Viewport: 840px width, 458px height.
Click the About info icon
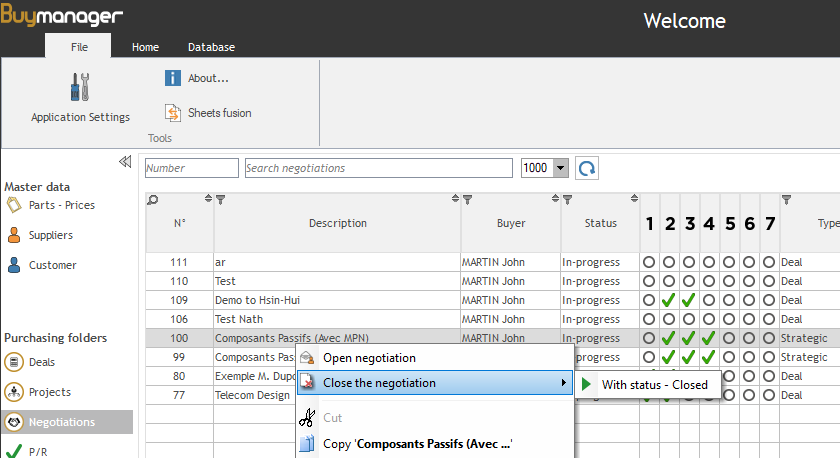(x=172, y=78)
